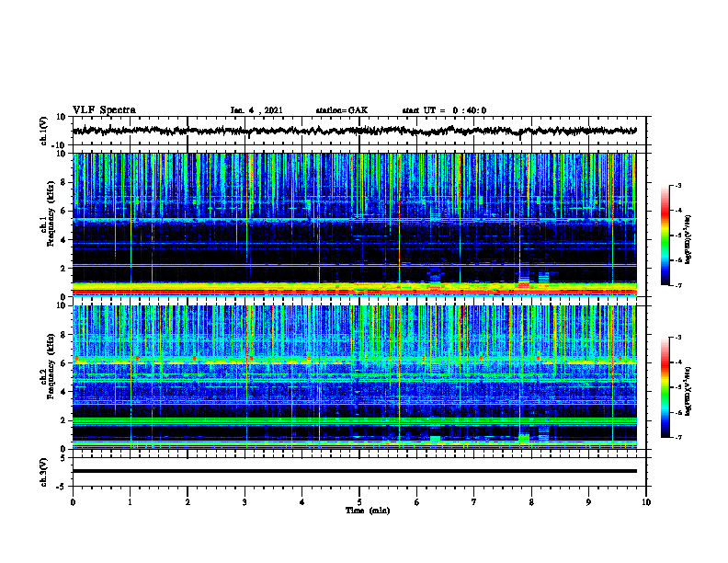Click time axis tick label "1"

coord(130,502)
